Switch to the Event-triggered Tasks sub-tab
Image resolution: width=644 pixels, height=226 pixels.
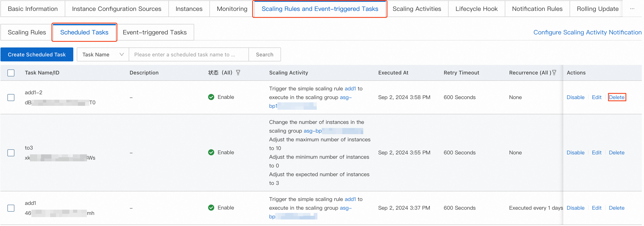tap(154, 32)
